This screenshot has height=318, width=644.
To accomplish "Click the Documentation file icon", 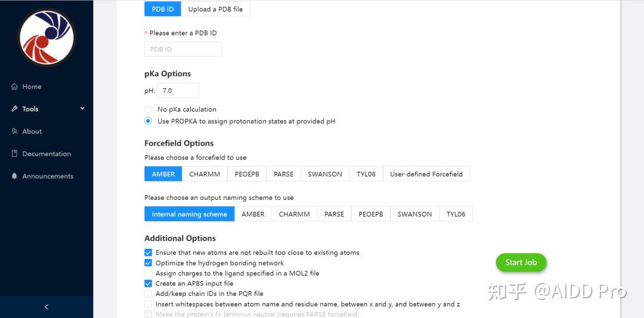I will (x=14, y=154).
